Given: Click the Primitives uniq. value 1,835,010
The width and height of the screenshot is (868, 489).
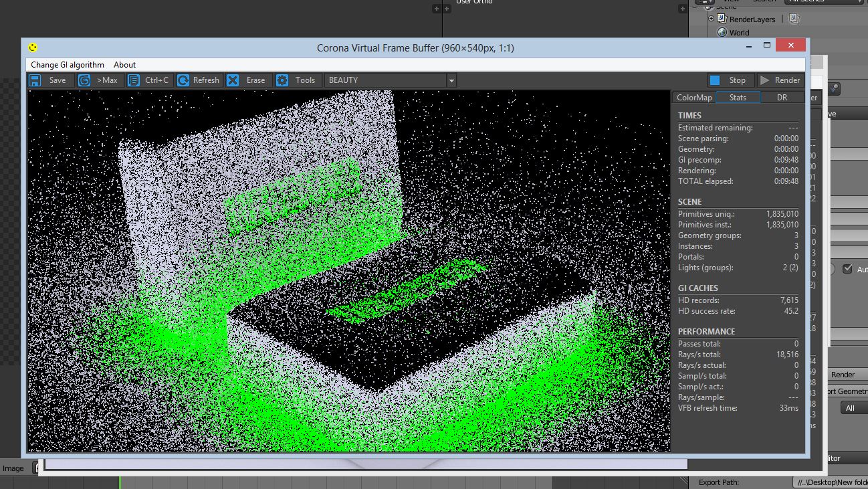Looking at the screenshot, I should [x=782, y=214].
